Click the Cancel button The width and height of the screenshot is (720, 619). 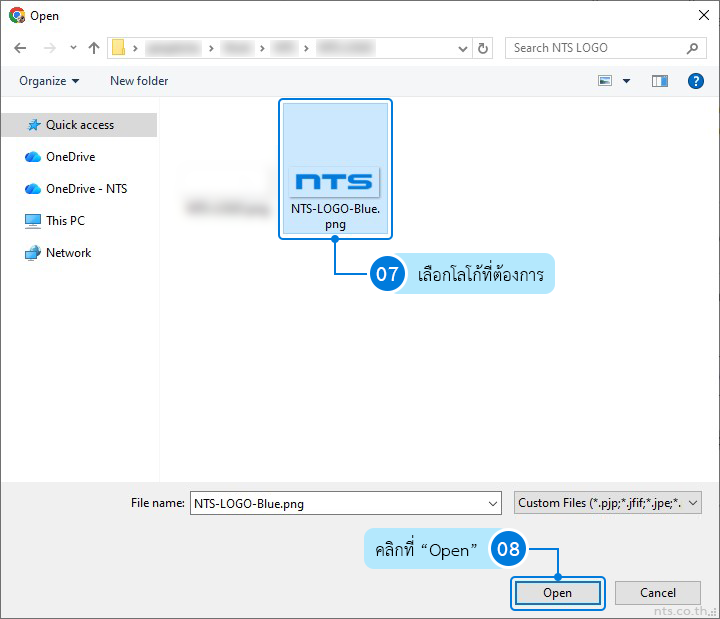pyautogui.click(x=658, y=593)
